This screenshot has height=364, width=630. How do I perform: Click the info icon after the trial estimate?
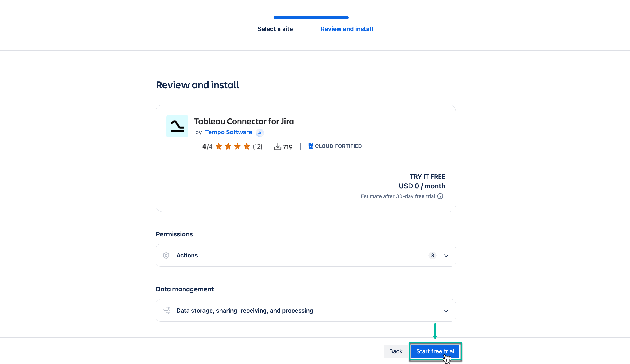tap(440, 196)
